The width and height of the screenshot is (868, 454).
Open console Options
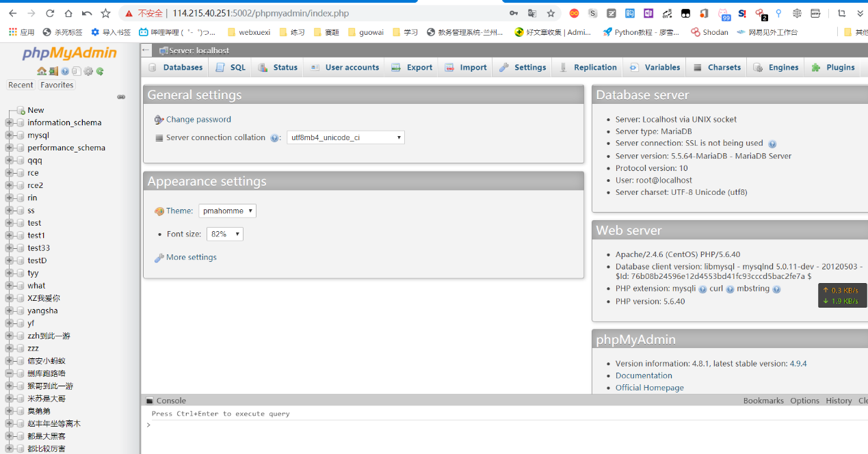pyautogui.click(x=804, y=401)
